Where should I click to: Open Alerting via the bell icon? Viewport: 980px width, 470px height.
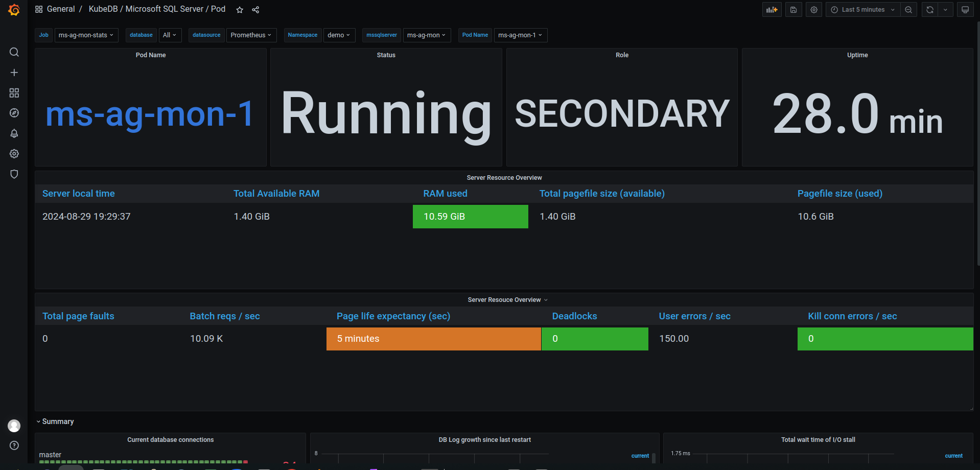14,133
